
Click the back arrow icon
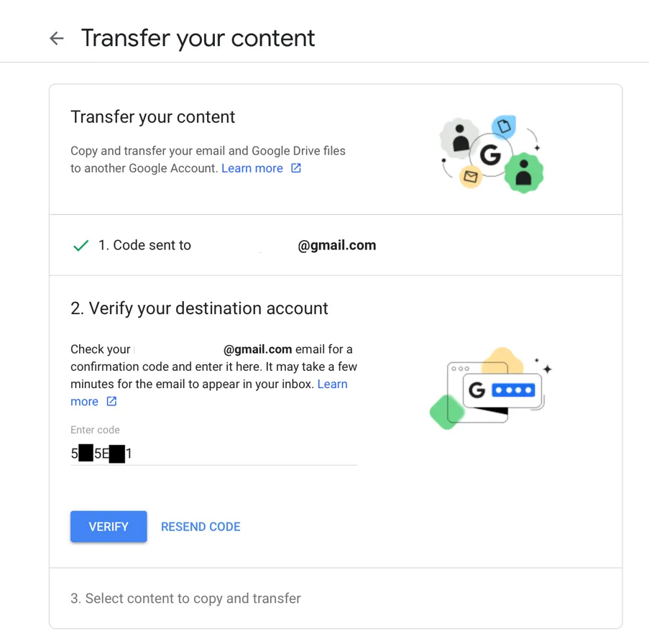(57, 39)
